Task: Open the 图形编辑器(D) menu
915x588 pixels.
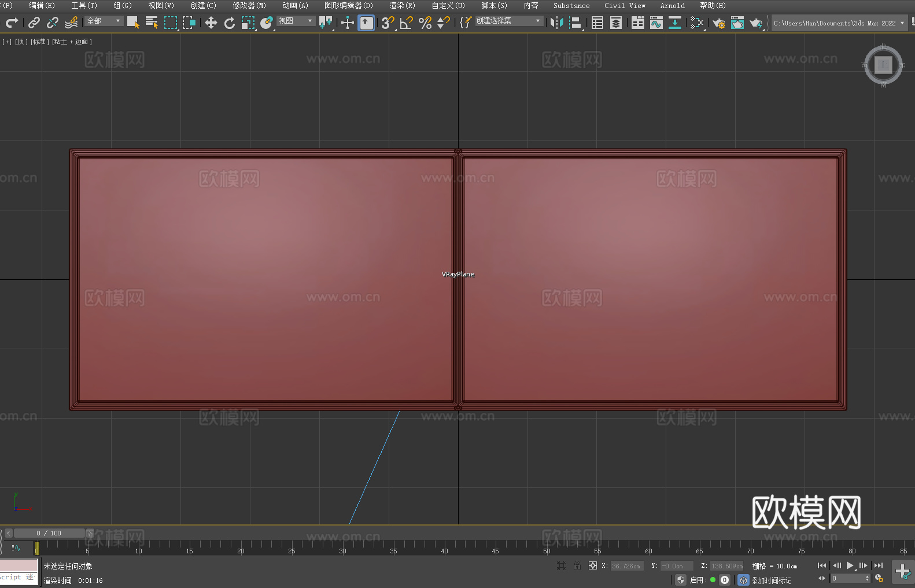Action: coord(349,5)
